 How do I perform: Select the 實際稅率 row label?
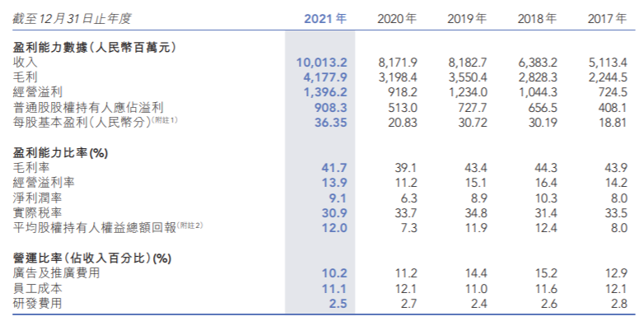(x=38, y=213)
